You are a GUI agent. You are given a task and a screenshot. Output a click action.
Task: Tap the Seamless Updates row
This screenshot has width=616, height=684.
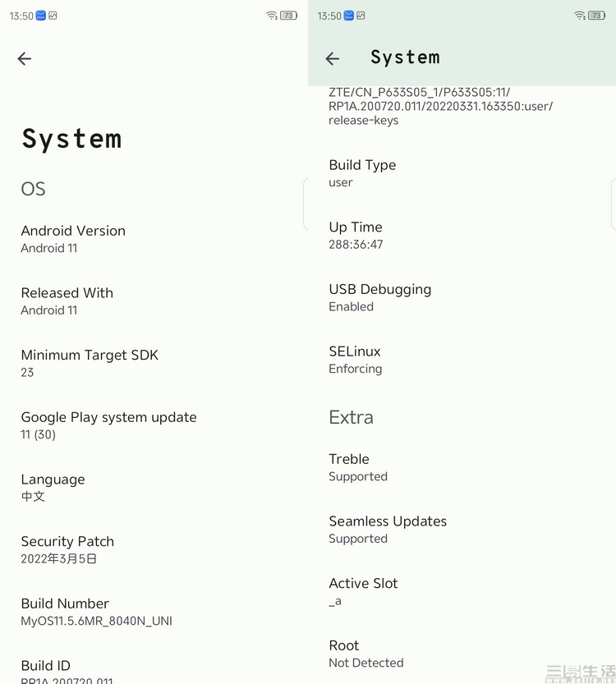388,530
